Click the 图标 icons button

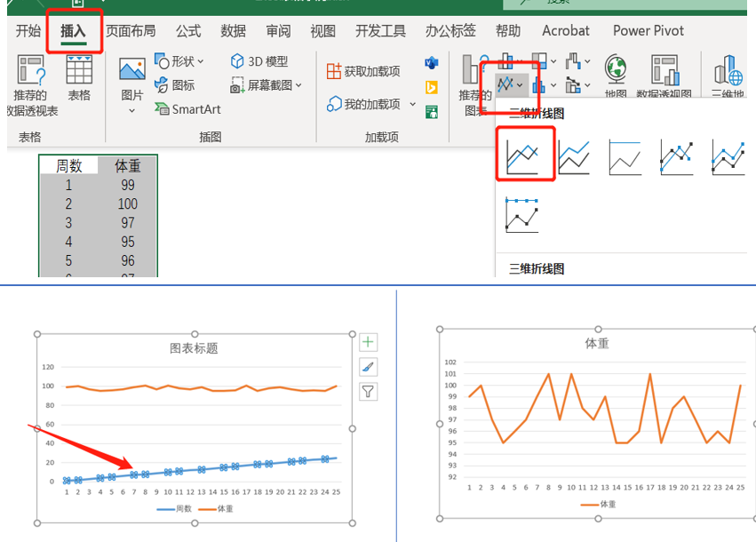tap(174, 85)
